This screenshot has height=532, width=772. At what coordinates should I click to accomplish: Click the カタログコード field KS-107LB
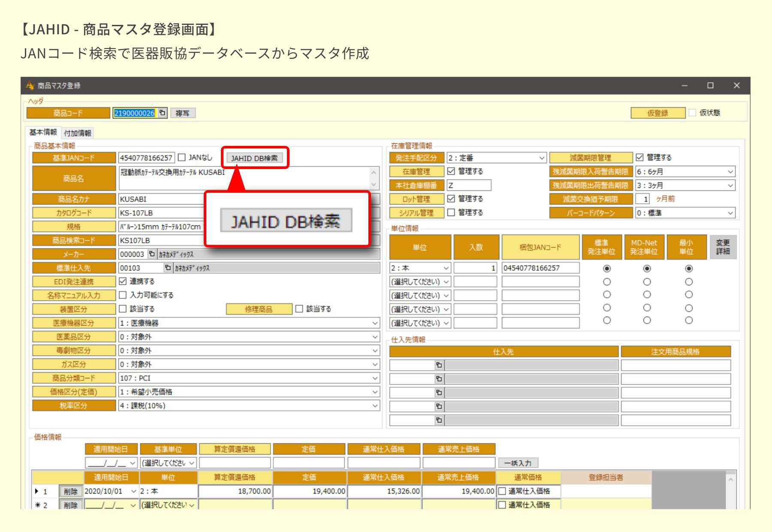pyautogui.click(x=162, y=213)
